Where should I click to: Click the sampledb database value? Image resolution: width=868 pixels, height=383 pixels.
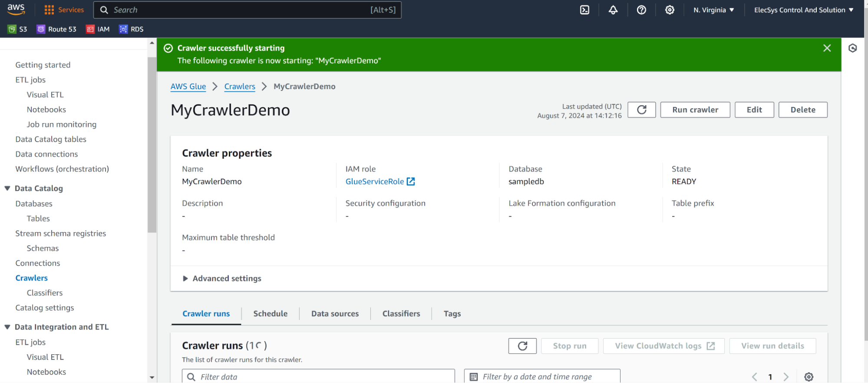[x=526, y=182]
